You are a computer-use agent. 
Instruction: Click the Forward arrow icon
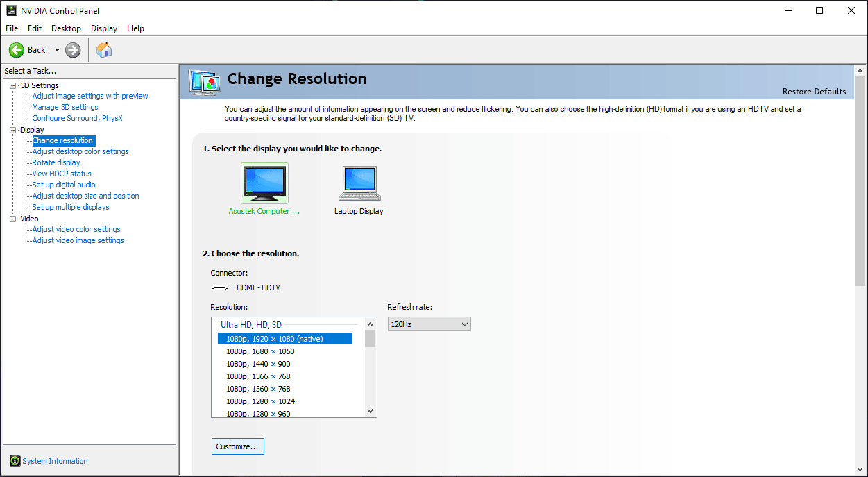pos(73,50)
